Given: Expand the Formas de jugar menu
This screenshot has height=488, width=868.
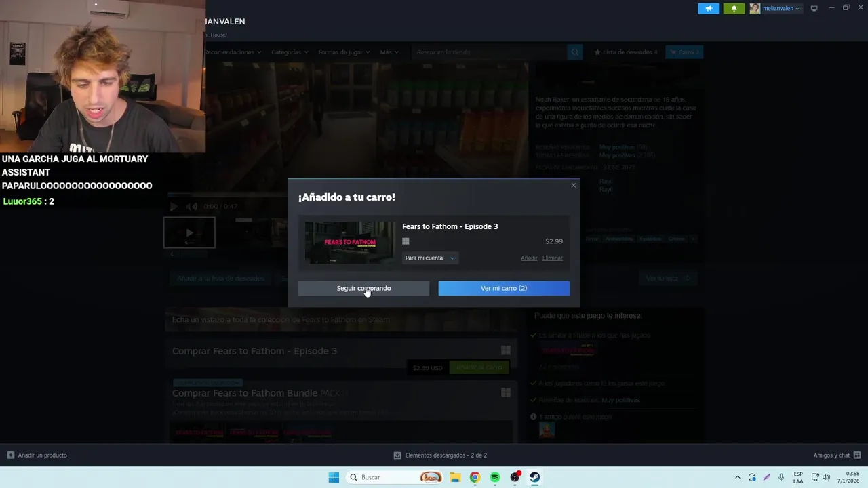Looking at the screenshot, I should point(344,52).
